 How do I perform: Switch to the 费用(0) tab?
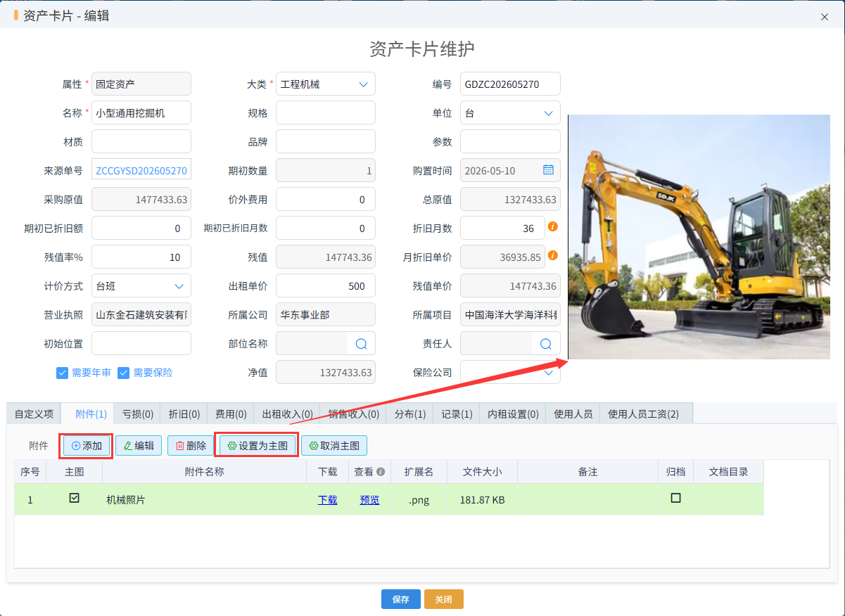(230, 414)
